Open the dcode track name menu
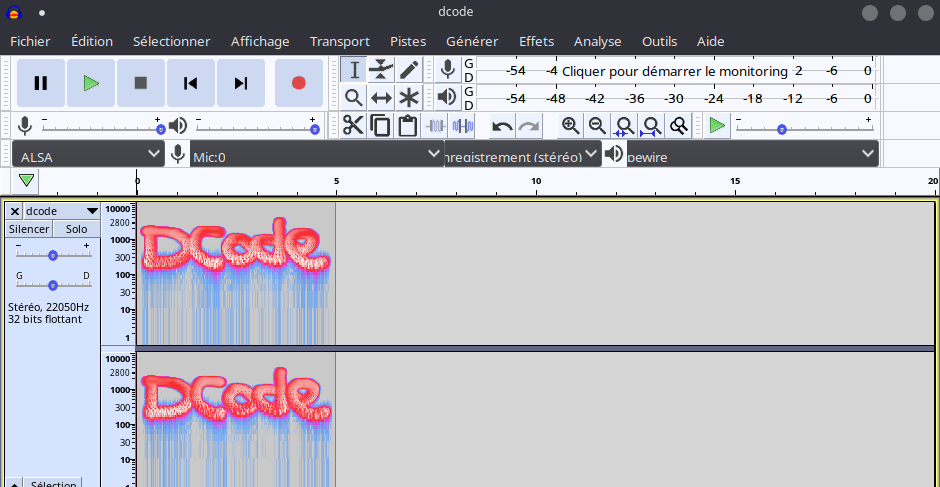The width and height of the screenshot is (940, 487). point(61,211)
